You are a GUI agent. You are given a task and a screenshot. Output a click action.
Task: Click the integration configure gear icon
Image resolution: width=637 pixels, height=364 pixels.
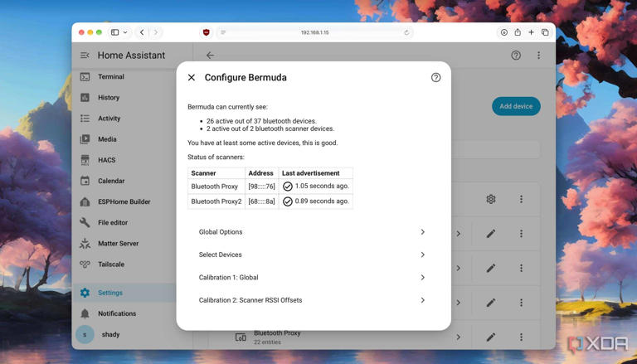click(x=491, y=199)
